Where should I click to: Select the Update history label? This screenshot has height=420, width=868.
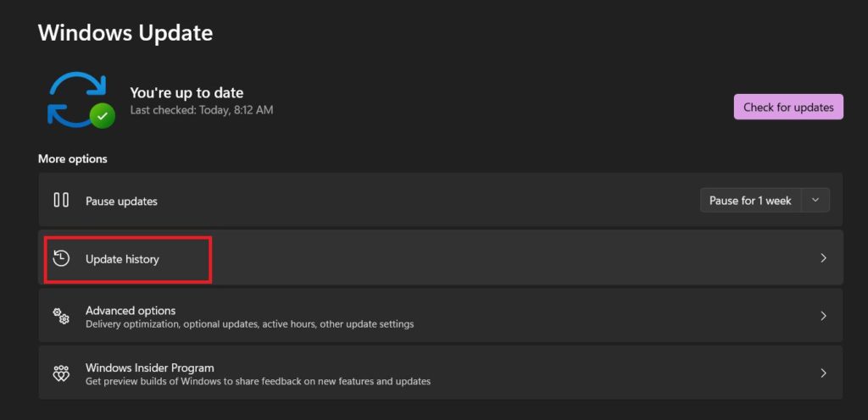click(x=122, y=259)
